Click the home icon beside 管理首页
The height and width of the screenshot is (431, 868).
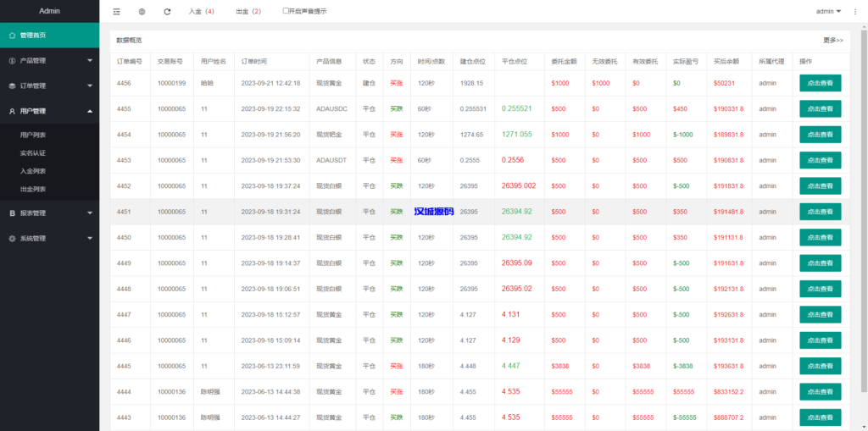coord(12,36)
